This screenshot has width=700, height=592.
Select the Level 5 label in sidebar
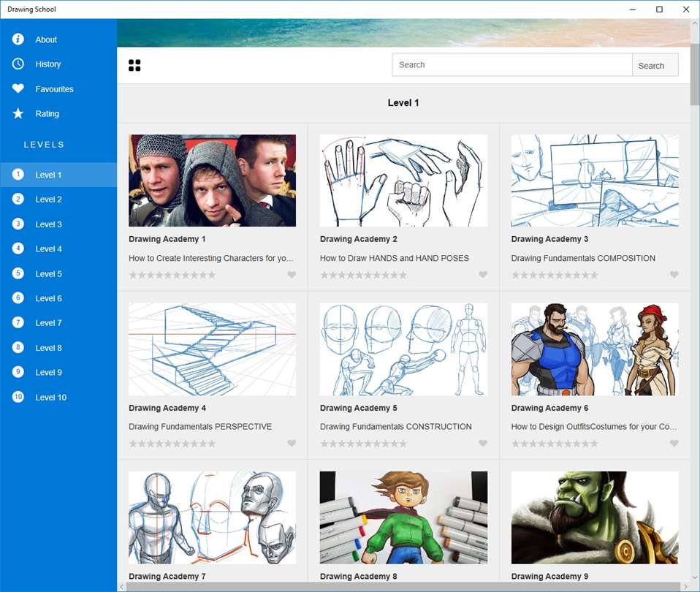pos(49,273)
